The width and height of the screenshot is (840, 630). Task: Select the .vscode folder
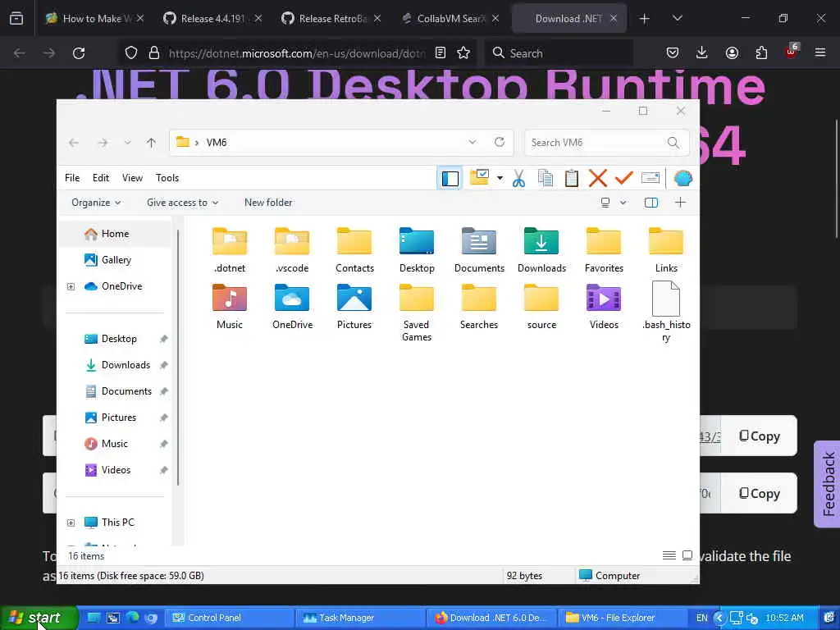point(292,250)
